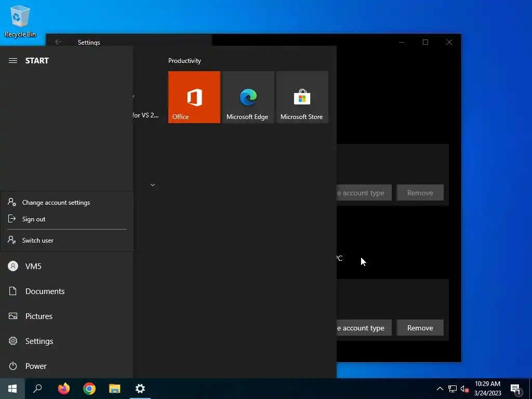Click the upper dimmed account type button
Viewport: 532px width, 399px height.
(x=364, y=193)
